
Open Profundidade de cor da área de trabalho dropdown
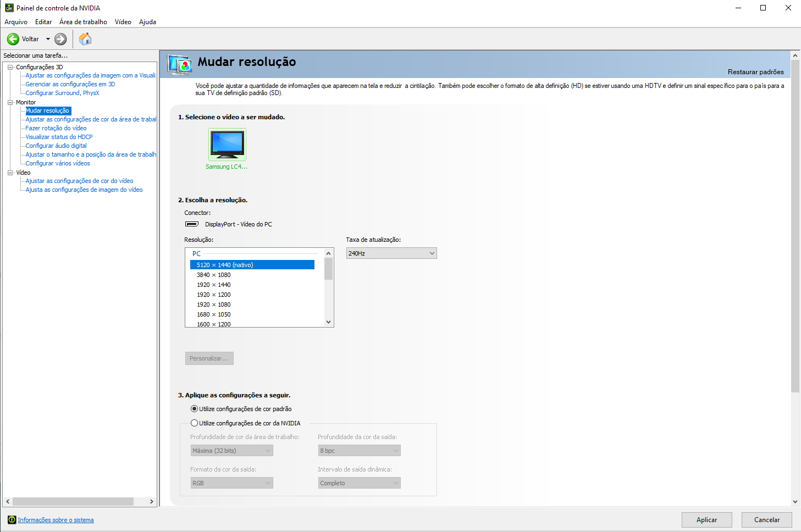point(231,451)
